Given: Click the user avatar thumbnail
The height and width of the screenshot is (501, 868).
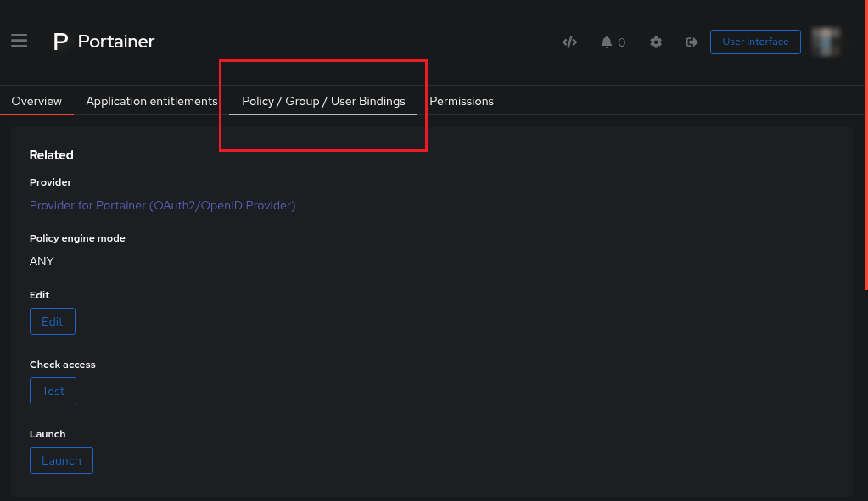Looking at the screenshot, I should pos(826,42).
